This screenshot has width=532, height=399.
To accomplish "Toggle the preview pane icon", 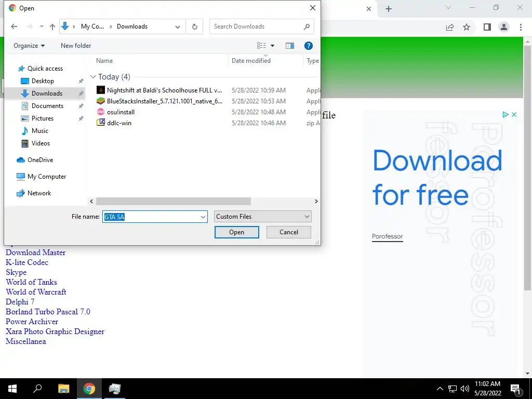I will coord(290,46).
